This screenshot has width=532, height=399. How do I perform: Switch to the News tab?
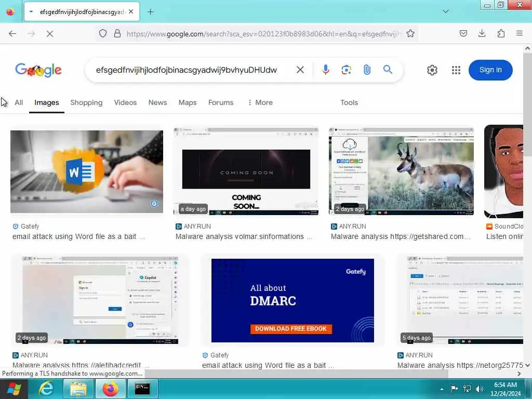tap(158, 102)
